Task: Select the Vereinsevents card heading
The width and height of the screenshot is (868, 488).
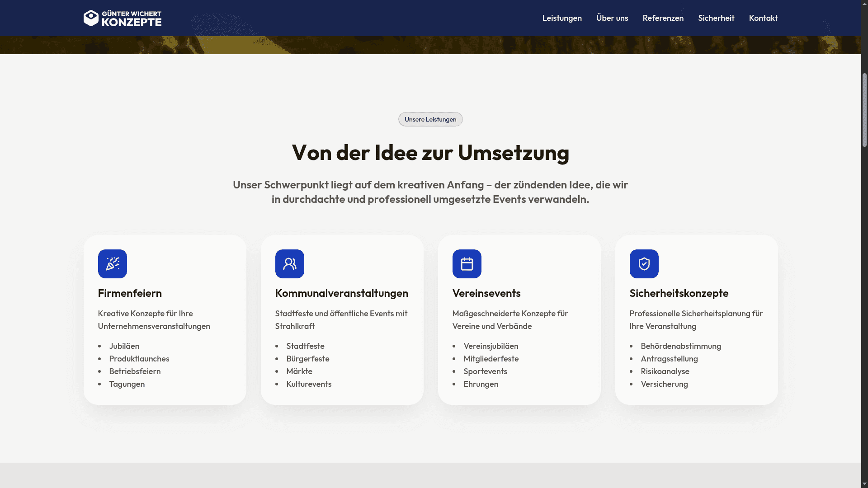Action: pyautogui.click(x=486, y=293)
